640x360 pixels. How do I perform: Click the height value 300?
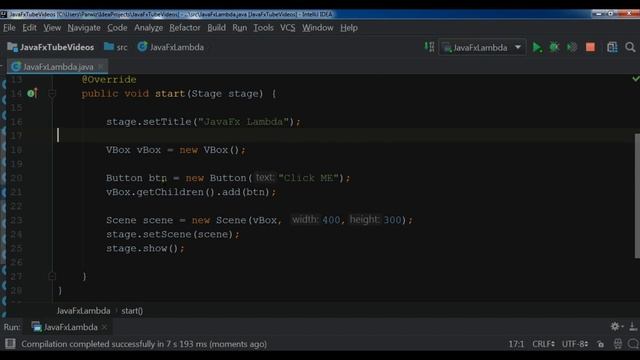coord(392,220)
